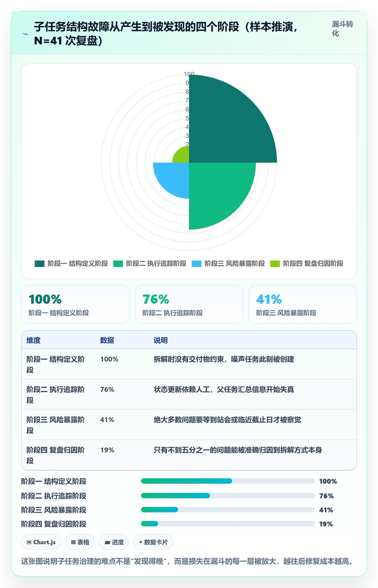Click the 19% value in table

[x=107, y=450]
